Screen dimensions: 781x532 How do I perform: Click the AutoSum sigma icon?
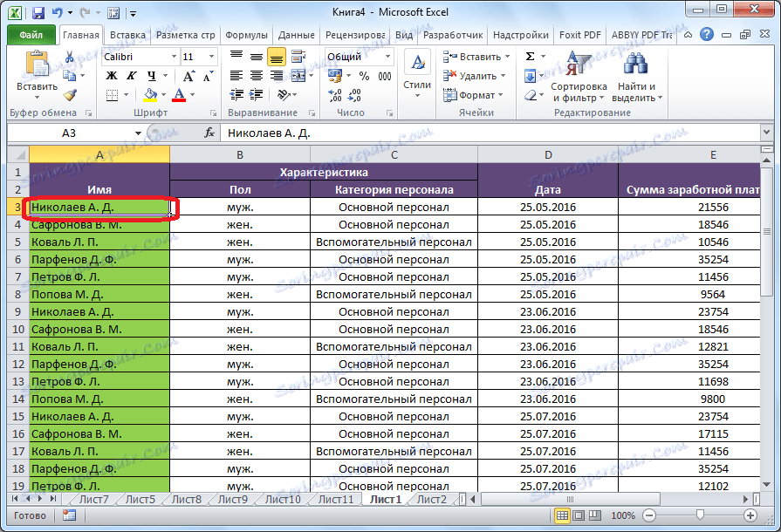pos(530,57)
